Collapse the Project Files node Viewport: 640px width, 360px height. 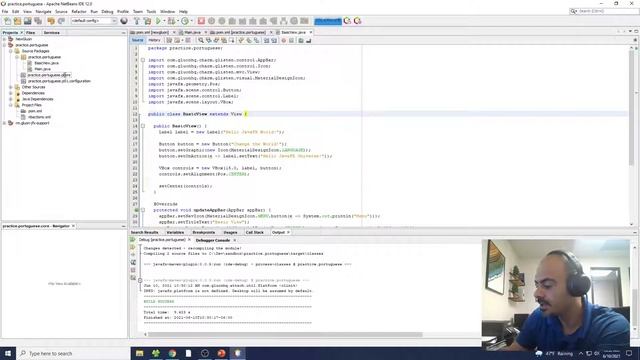point(11,105)
